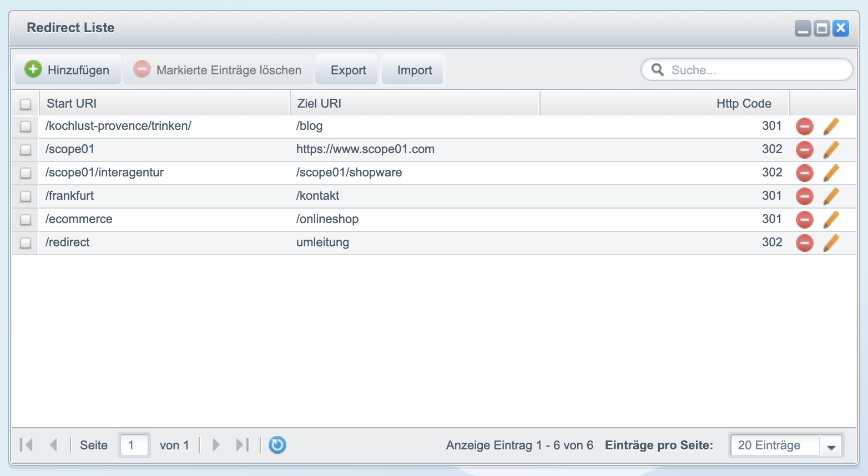This screenshot has width=868, height=476.
Task: Select the /scope01/shopware target cell
Action: (x=415, y=173)
